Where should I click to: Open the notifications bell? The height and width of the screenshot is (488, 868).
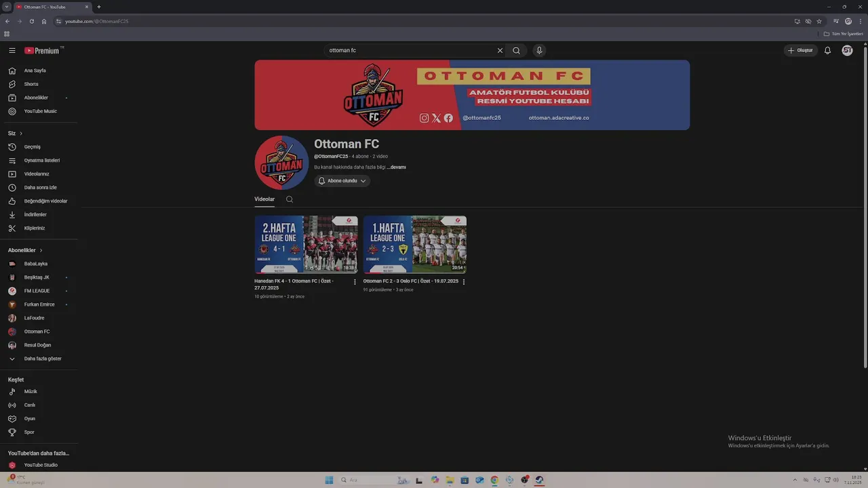coord(827,50)
